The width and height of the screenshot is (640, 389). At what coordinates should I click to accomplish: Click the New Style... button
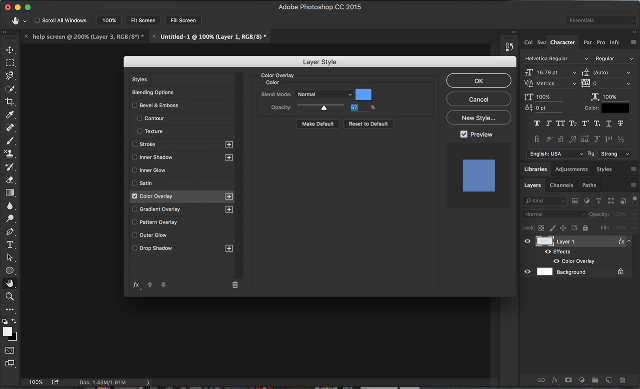478,118
